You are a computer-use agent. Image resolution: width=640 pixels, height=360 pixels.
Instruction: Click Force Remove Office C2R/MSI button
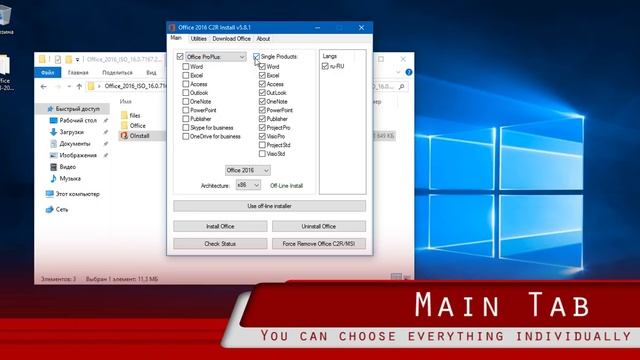coord(319,244)
